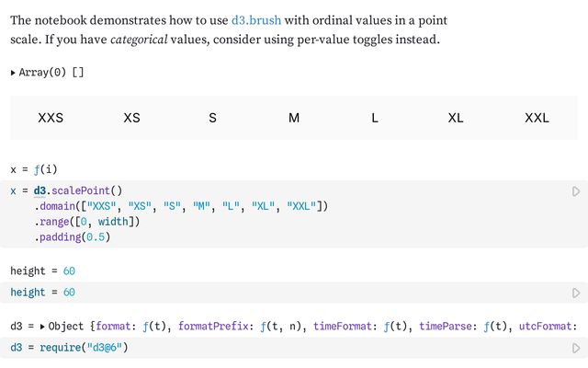Screen dimensions: 588x368
Task: Run the height = 60 cell
Action: point(576,293)
